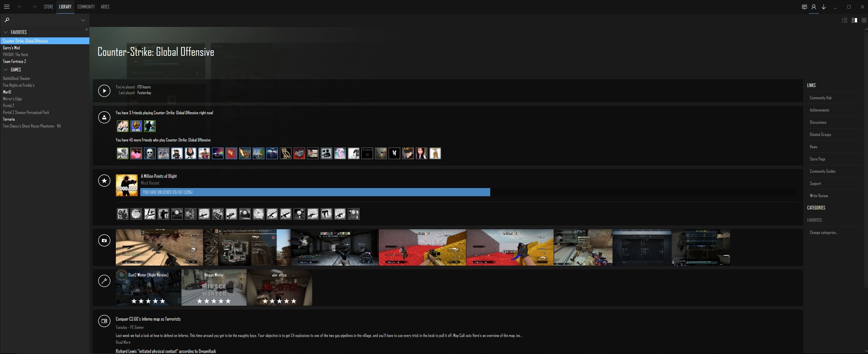The image size is (868, 354).
Task: Click the news section icon
Action: coord(104,321)
